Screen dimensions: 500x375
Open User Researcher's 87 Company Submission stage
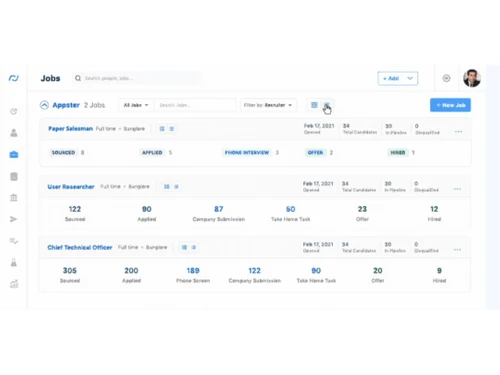(x=219, y=213)
